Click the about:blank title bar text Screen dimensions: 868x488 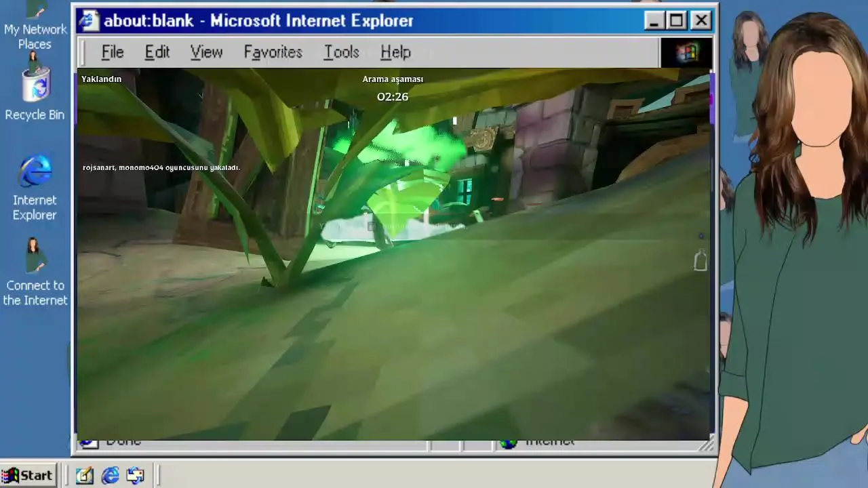(258, 21)
